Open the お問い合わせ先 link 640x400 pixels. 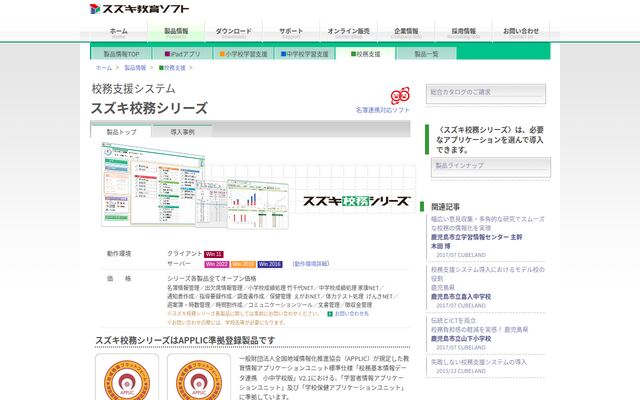click(x=351, y=314)
